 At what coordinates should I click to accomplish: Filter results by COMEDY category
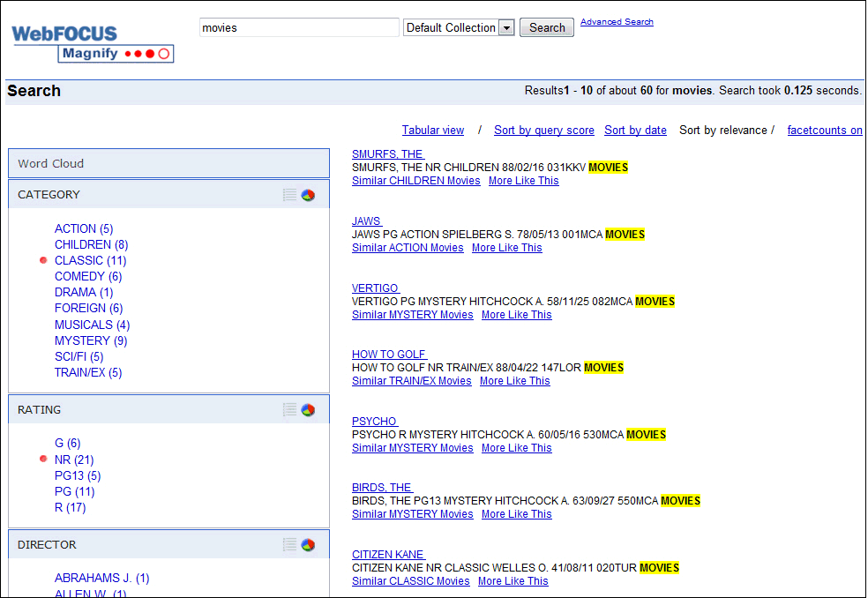pyautogui.click(x=88, y=276)
